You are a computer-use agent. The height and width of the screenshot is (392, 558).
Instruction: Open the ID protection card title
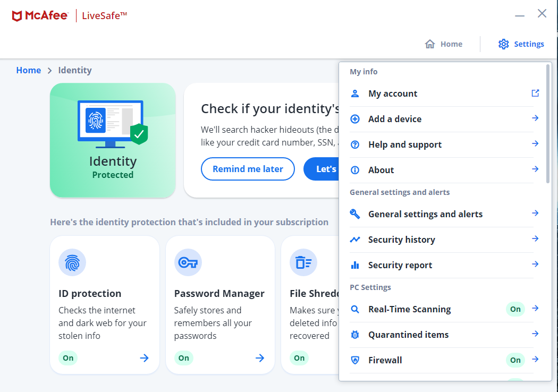pos(90,293)
